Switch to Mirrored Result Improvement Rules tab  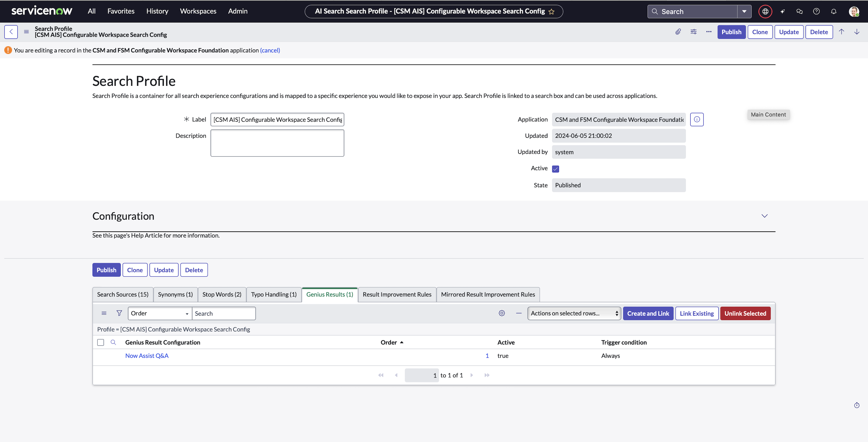(488, 294)
